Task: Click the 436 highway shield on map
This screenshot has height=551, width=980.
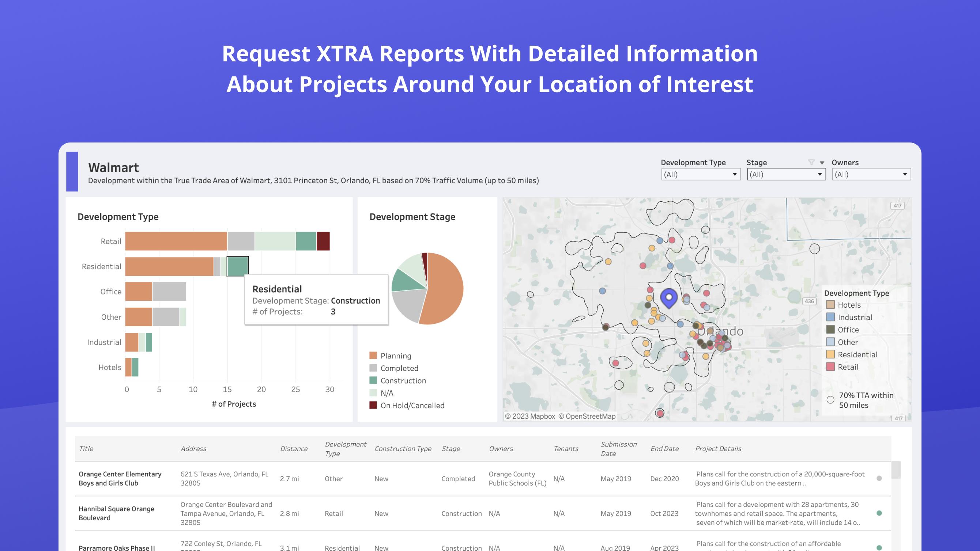Action: 809,301
